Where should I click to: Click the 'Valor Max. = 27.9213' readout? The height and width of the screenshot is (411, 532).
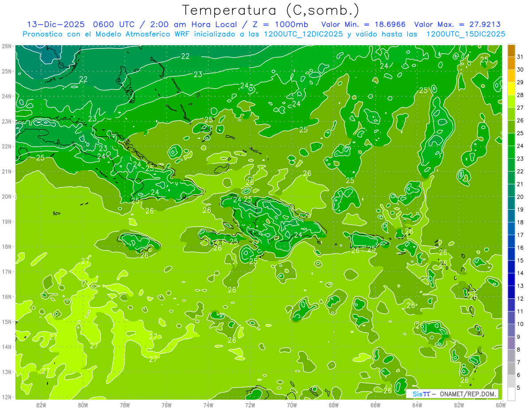458,24
